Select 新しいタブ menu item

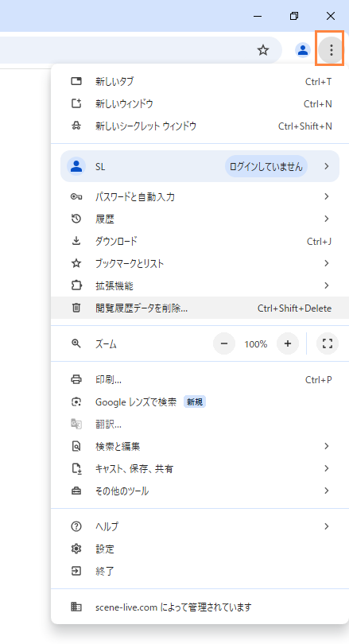coord(200,81)
